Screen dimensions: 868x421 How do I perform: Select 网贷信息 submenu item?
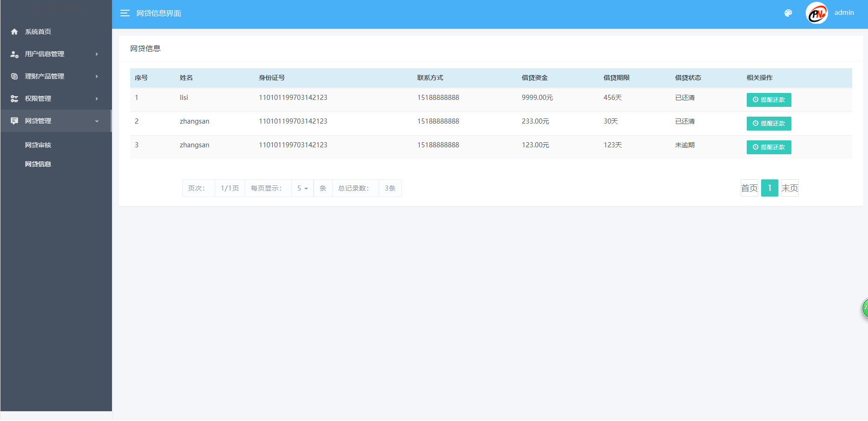[38, 164]
